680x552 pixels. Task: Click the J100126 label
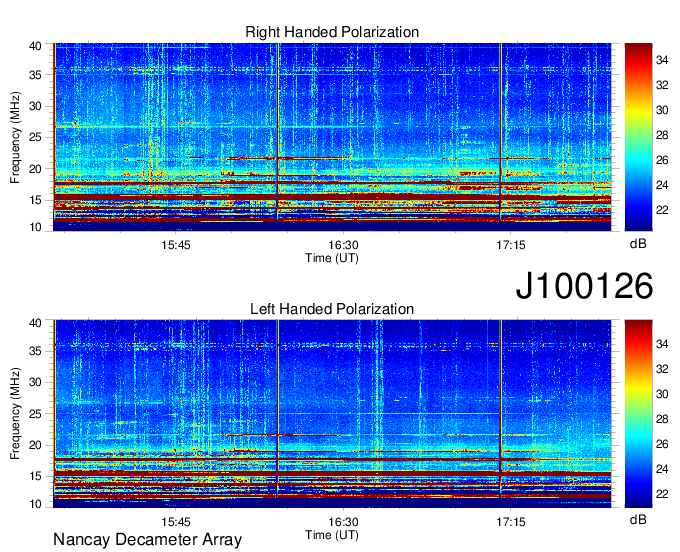(x=584, y=285)
